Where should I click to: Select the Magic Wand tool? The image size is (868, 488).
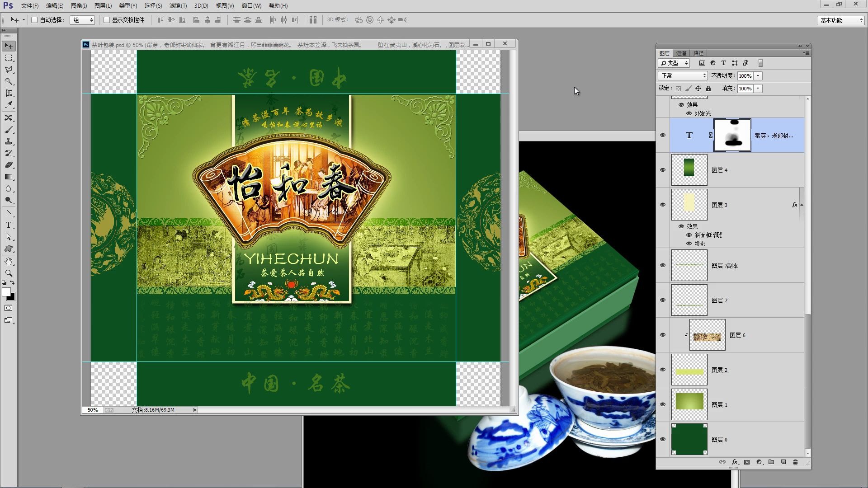(x=9, y=81)
